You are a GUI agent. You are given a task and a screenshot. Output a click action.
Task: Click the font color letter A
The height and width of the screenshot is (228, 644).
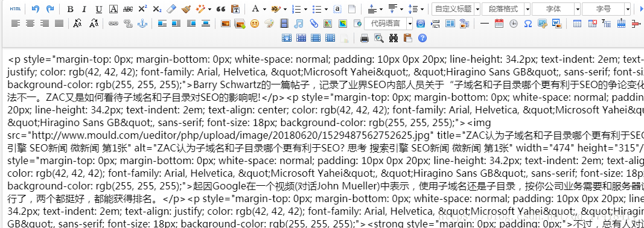pyautogui.click(x=255, y=9)
